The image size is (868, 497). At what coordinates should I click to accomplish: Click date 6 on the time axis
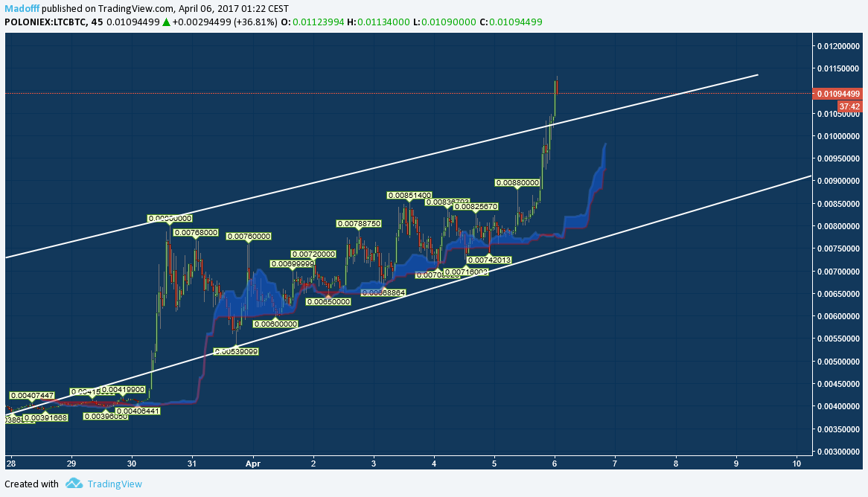555,464
